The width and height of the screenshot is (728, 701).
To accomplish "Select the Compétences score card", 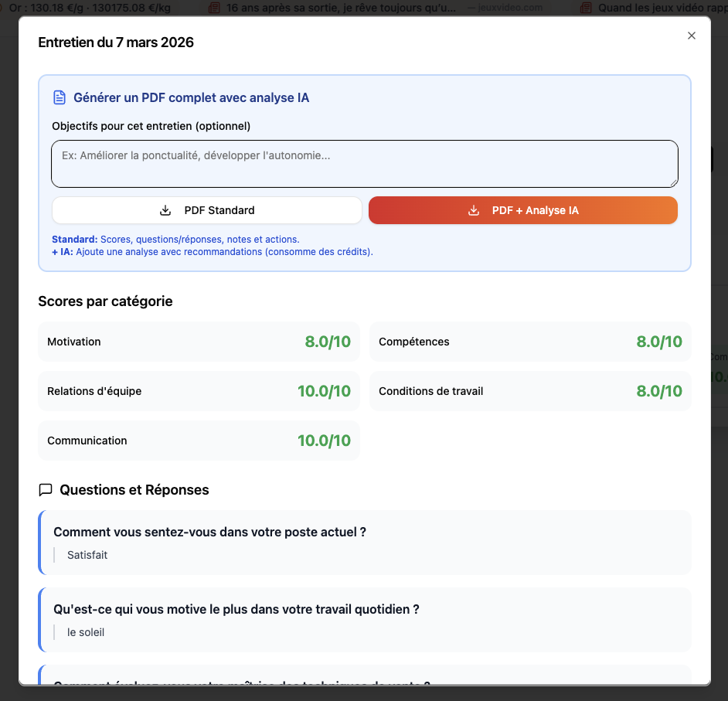I will click(x=530, y=342).
